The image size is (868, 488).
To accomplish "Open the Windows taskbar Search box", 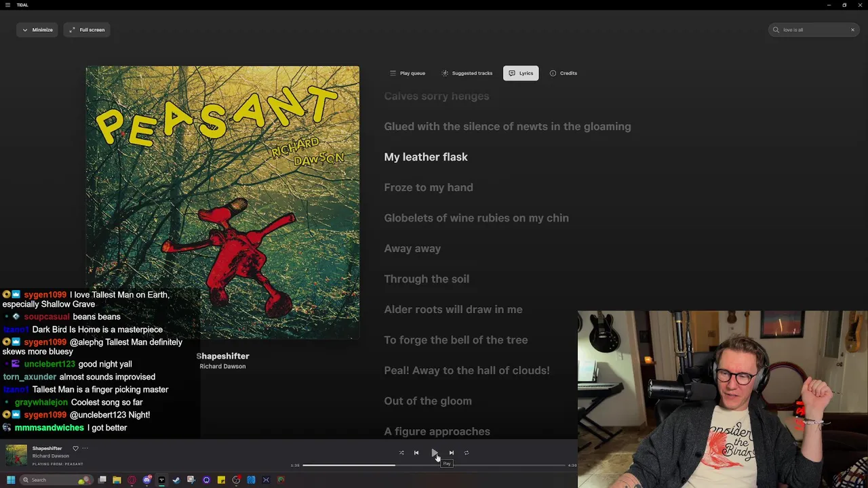I will pos(56,480).
